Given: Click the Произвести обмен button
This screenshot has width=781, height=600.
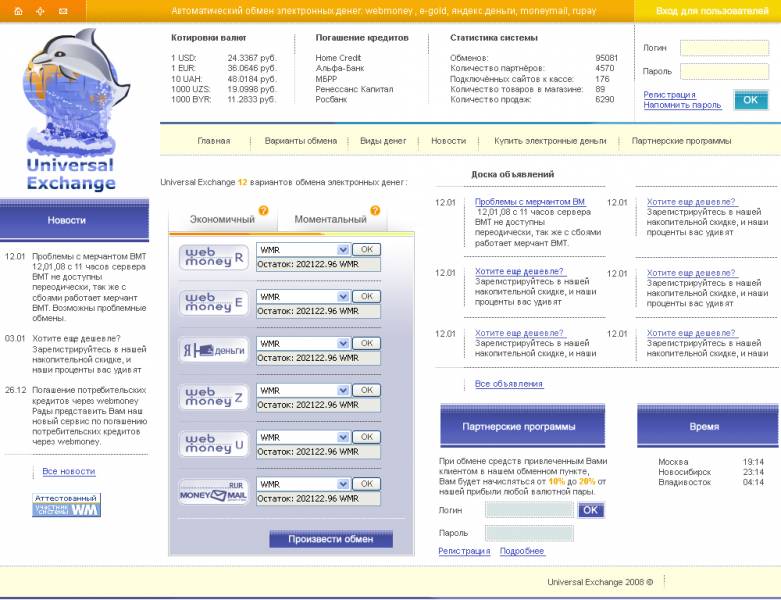Looking at the screenshot, I should (x=331, y=539).
